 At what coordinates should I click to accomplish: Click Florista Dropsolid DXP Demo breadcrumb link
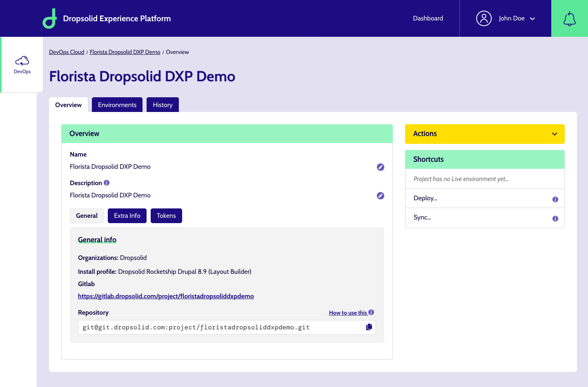[x=125, y=52]
